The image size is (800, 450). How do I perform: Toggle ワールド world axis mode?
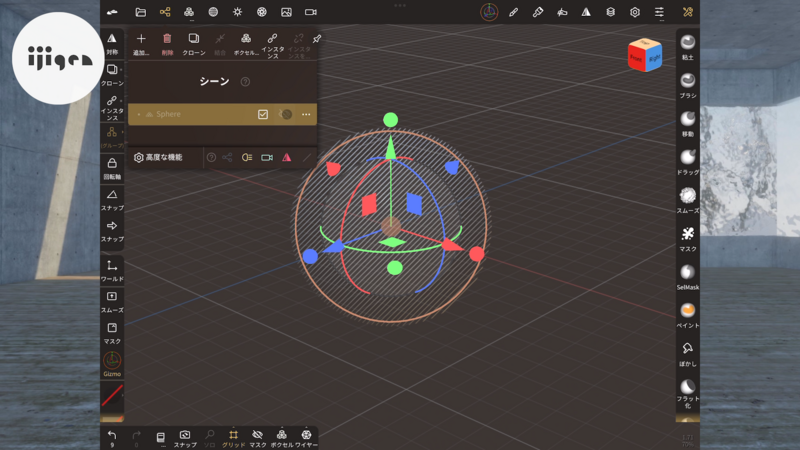coord(112,271)
